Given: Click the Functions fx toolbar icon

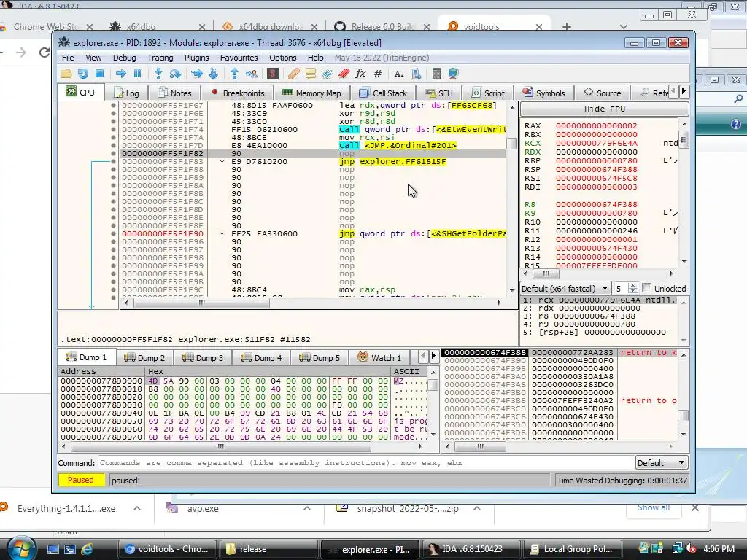Looking at the screenshot, I should [360, 74].
